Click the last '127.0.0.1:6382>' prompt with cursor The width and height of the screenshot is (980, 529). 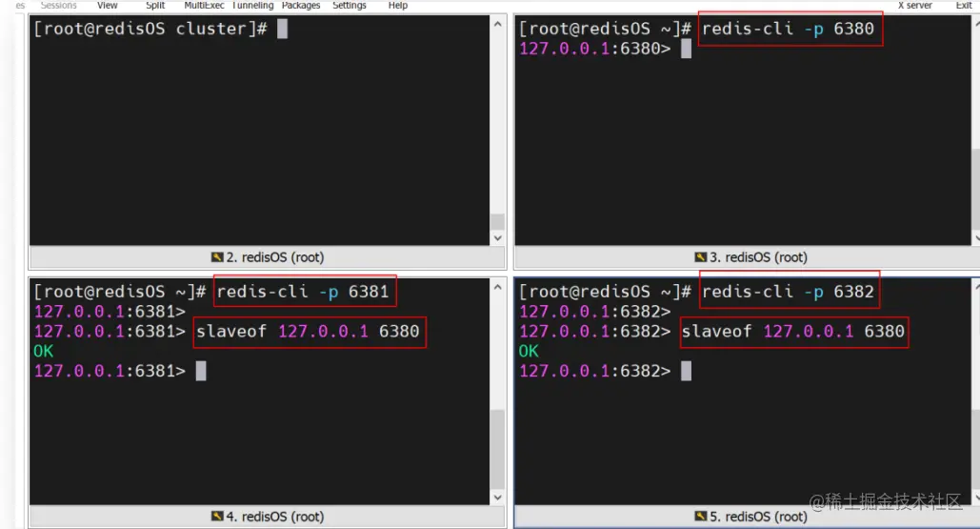click(594, 371)
